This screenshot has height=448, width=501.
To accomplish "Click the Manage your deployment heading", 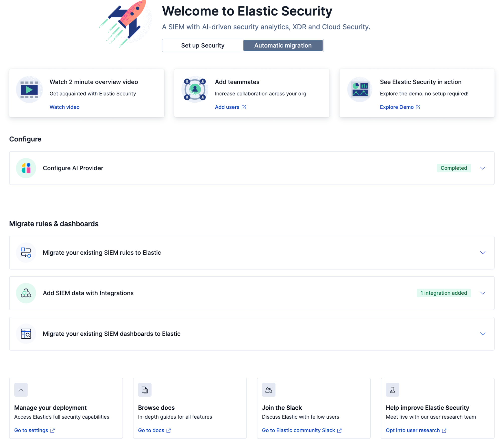I will pos(50,408).
